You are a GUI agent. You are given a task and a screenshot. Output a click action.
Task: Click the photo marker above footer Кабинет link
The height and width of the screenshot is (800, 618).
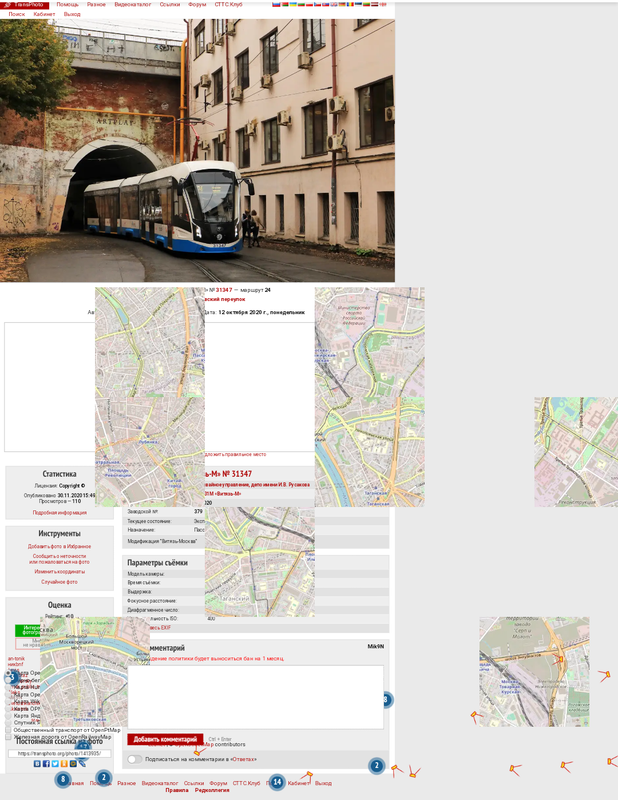pyautogui.click(x=308, y=776)
